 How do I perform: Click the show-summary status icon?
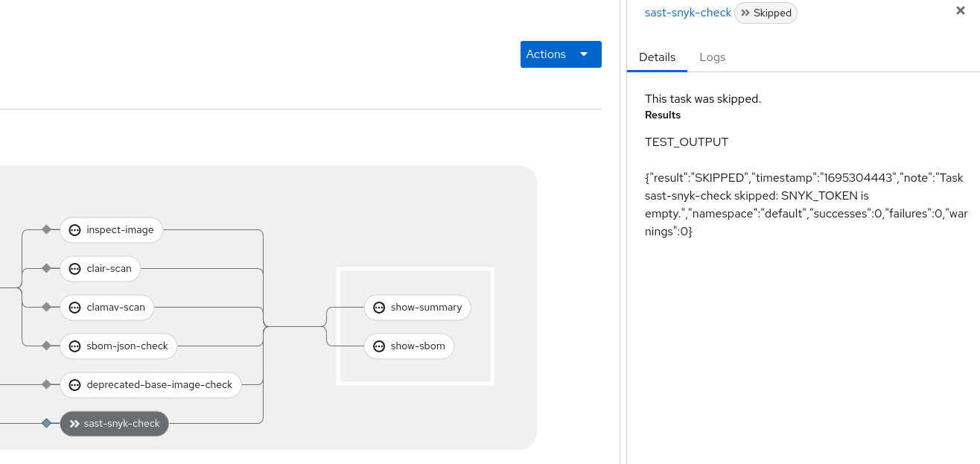coord(378,308)
